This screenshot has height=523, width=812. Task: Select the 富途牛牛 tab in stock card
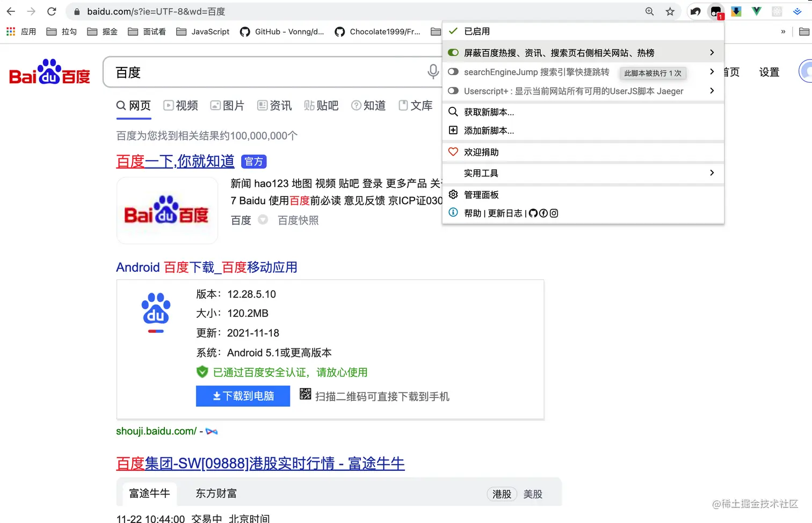click(149, 493)
